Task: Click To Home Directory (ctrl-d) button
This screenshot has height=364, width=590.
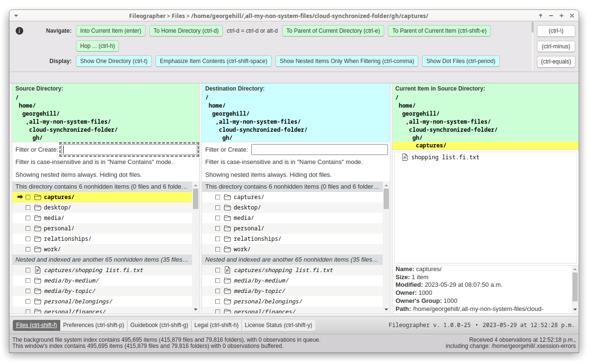Action: click(x=186, y=31)
